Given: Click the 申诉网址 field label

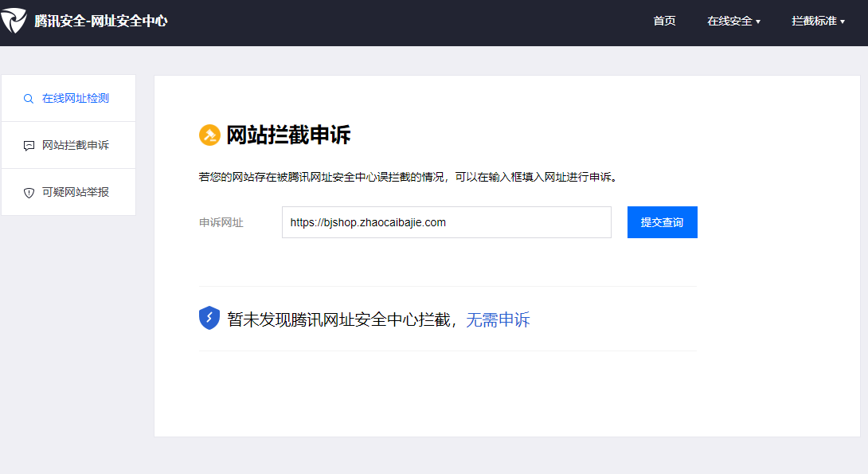Looking at the screenshot, I should click(x=221, y=222).
